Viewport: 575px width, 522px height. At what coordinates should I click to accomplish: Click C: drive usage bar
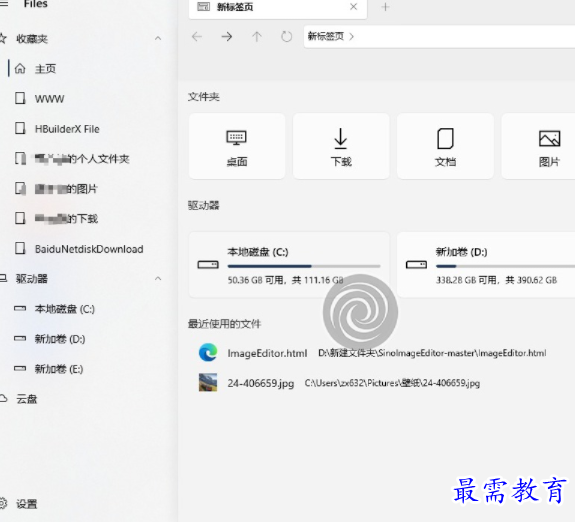(304, 266)
